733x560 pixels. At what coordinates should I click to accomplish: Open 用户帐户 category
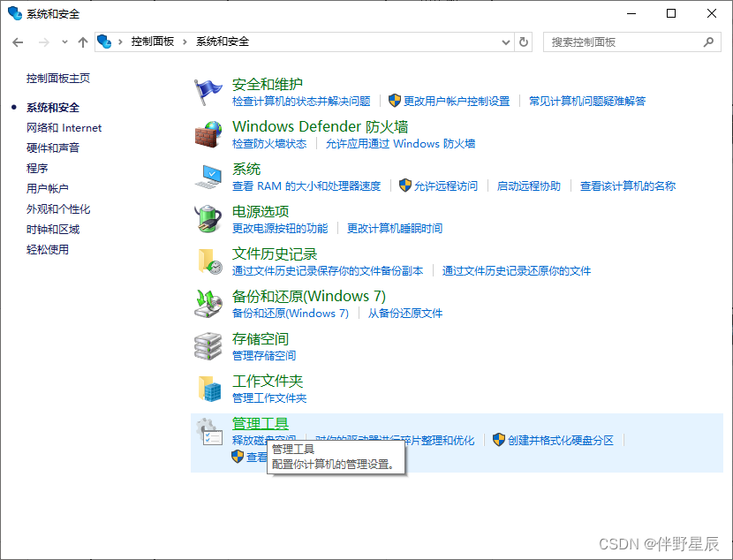point(47,188)
